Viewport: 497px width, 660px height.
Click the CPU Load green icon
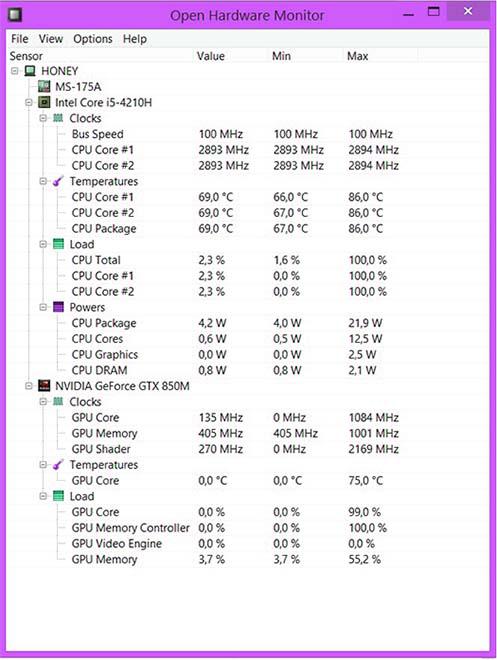click(58, 244)
